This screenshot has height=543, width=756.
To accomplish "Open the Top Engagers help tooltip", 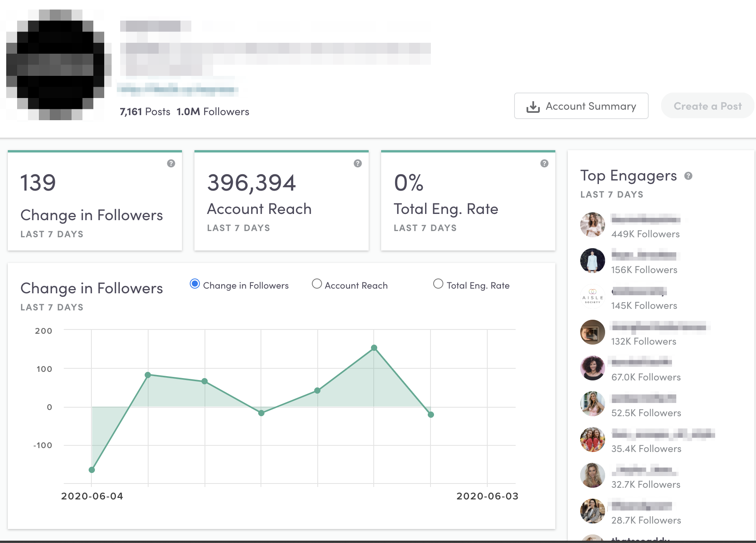I will pyautogui.click(x=688, y=176).
